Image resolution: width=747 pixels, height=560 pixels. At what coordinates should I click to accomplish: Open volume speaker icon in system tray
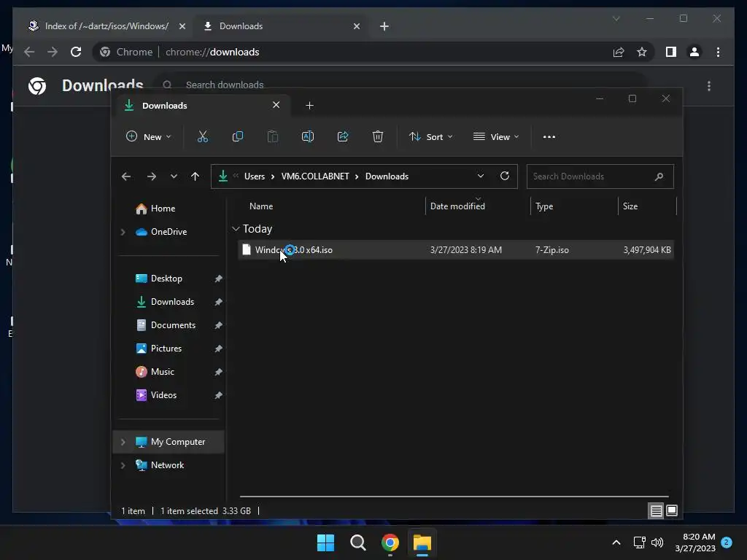[x=657, y=542]
